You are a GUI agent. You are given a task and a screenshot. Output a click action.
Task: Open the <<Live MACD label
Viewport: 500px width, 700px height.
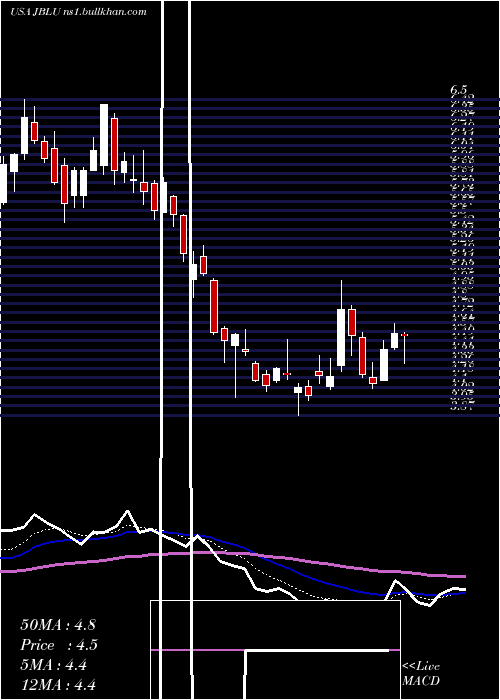(x=421, y=673)
